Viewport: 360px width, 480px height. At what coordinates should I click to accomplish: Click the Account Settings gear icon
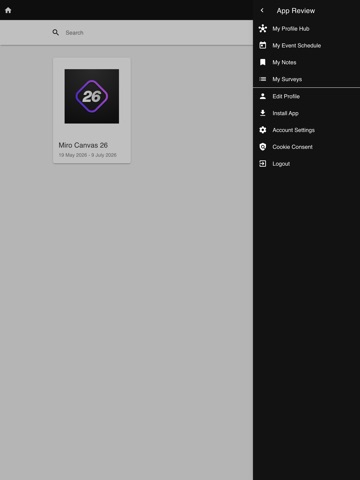coord(263,130)
